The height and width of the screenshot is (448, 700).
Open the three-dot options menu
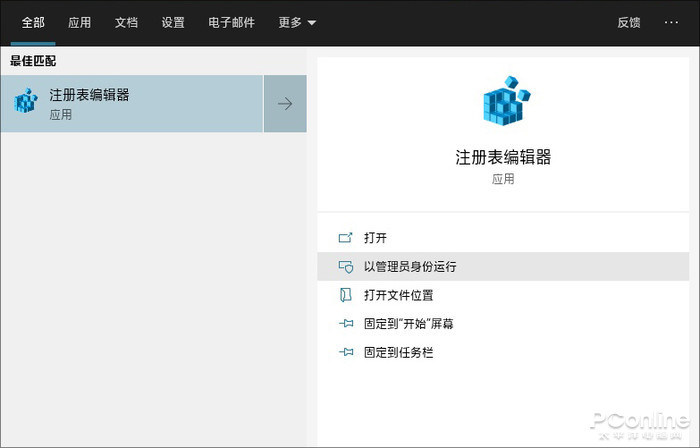tap(671, 22)
